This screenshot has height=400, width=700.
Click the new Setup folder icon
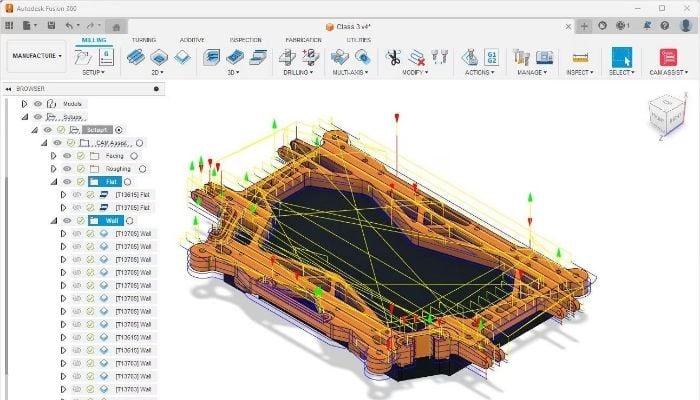point(85,57)
